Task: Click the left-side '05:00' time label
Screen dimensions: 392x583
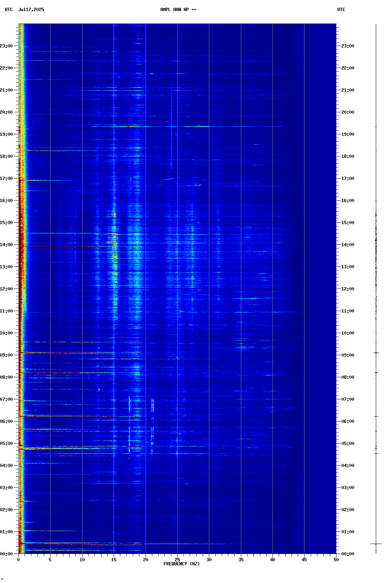Action: (6, 444)
